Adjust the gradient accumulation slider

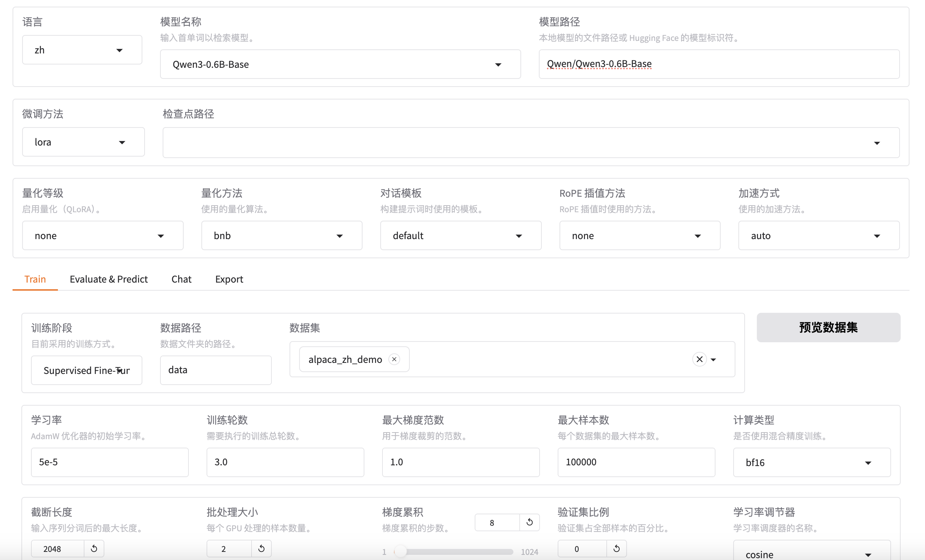[x=401, y=552]
